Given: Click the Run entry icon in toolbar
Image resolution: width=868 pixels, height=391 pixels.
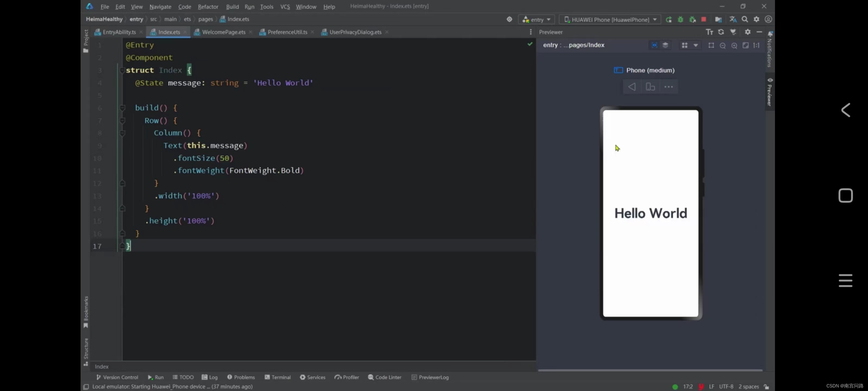Looking at the screenshot, I should 669,20.
